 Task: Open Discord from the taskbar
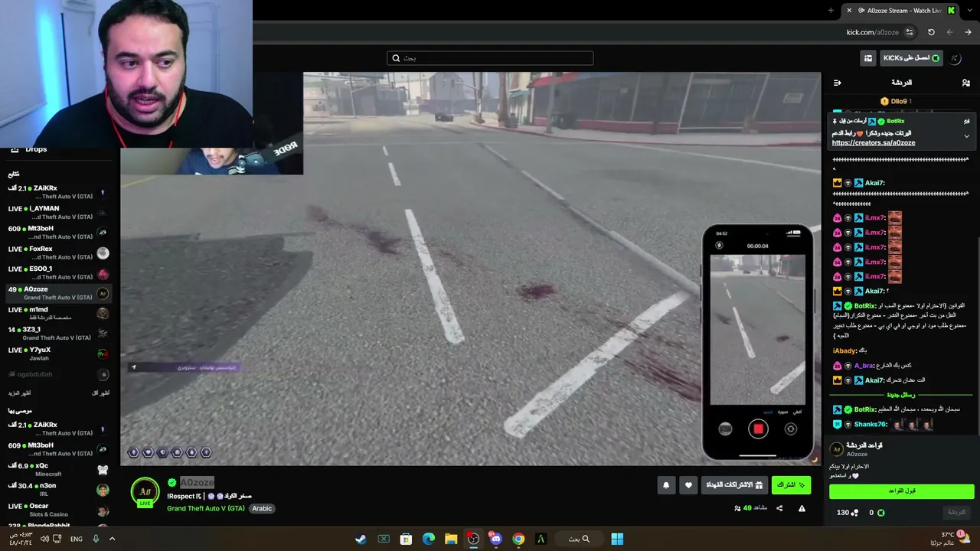click(x=496, y=539)
